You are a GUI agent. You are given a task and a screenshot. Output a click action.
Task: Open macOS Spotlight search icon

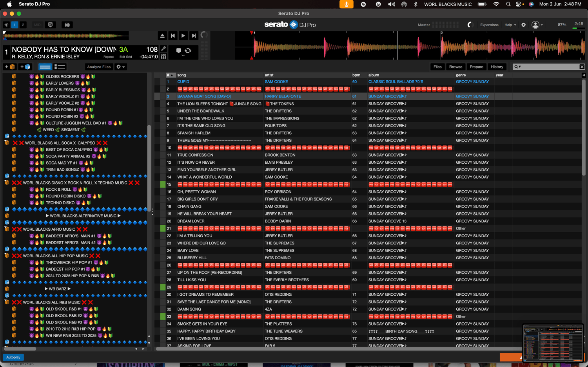click(508, 4)
